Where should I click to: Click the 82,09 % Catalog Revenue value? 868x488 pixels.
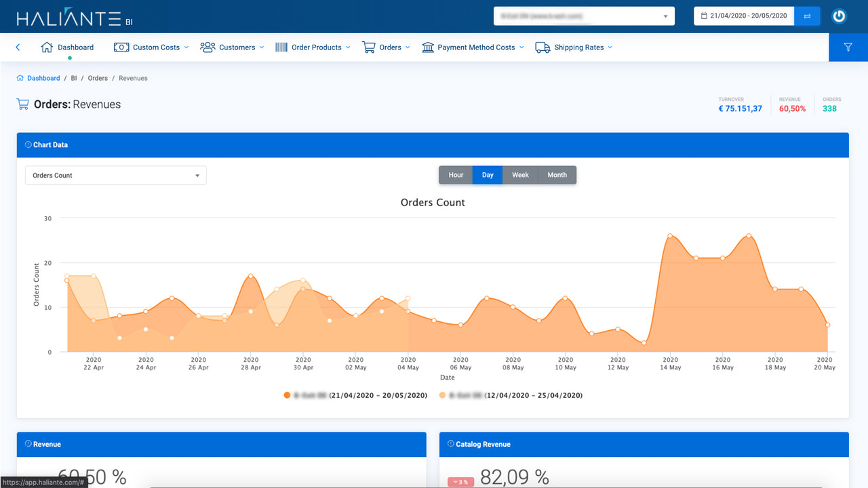[515, 477]
